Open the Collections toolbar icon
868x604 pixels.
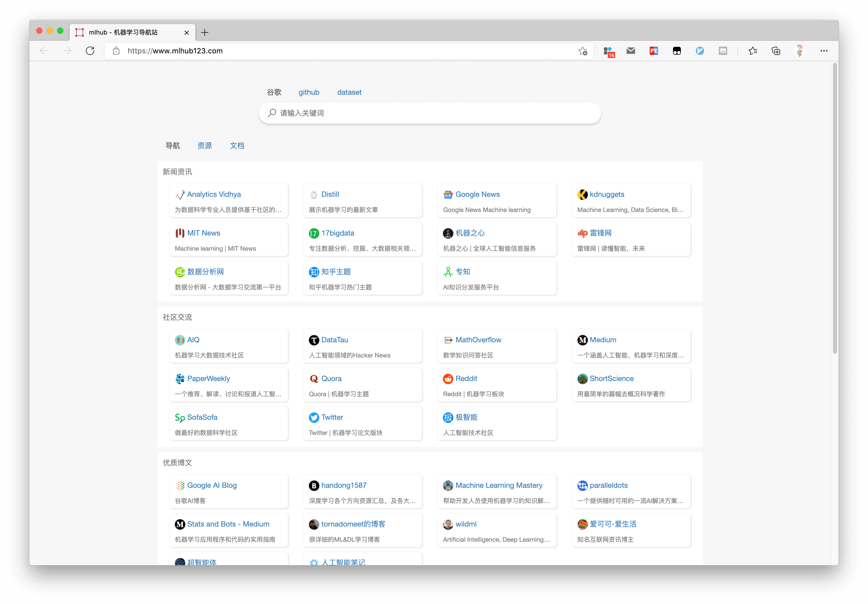pyautogui.click(x=776, y=51)
